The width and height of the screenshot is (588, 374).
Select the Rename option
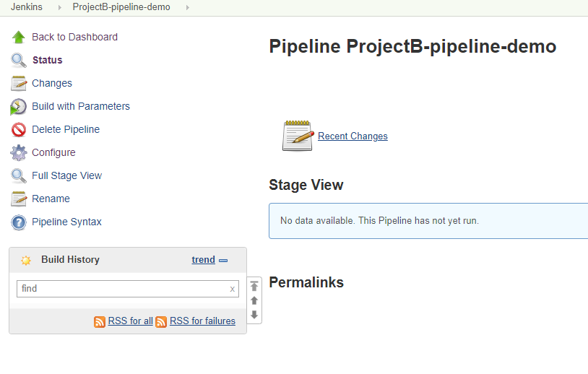(x=51, y=199)
